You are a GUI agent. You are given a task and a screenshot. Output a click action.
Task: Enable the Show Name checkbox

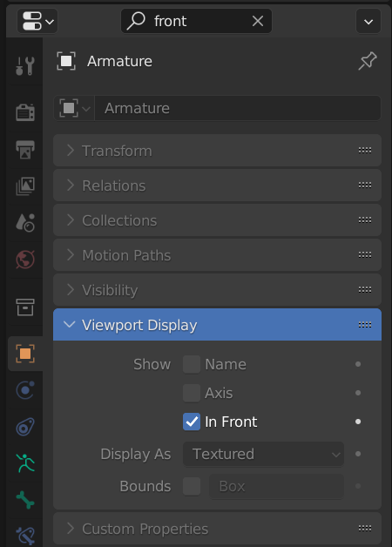(192, 364)
